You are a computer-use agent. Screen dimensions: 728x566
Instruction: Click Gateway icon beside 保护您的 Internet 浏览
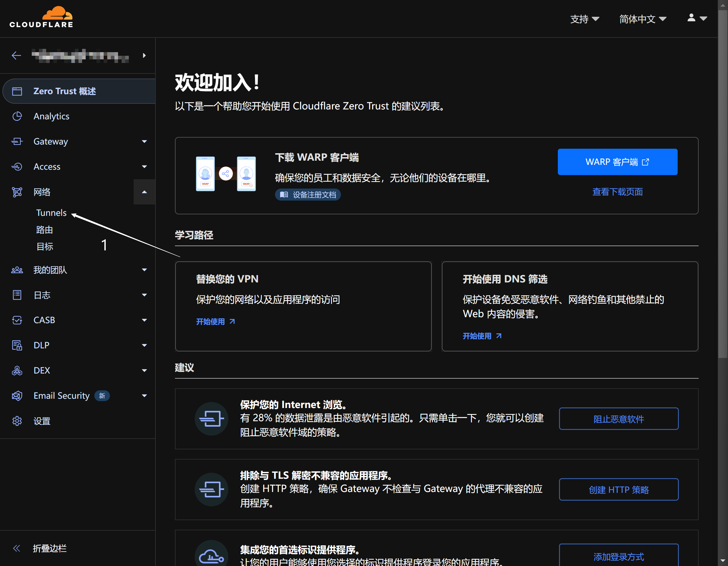tap(211, 419)
